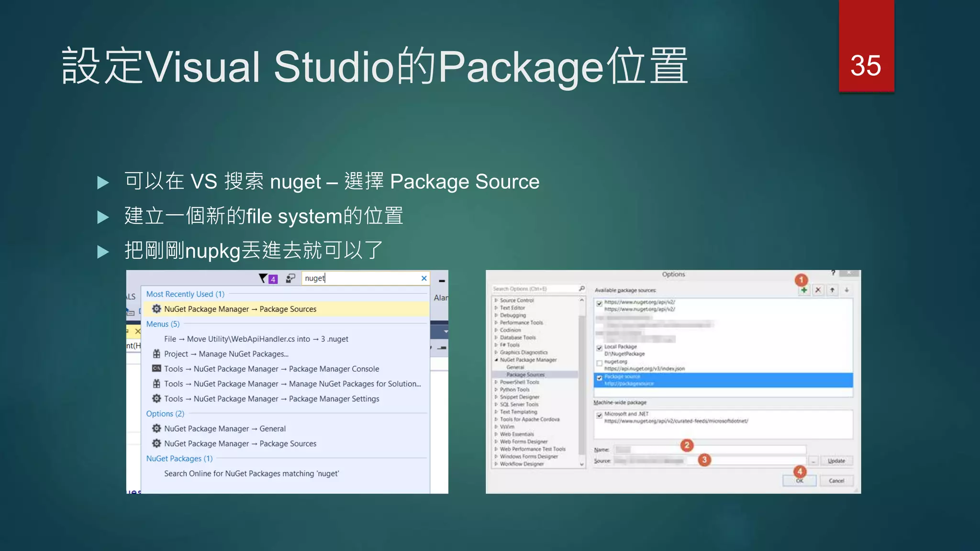This screenshot has height=551, width=980.
Task: Click the move source up arrow icon
Action: click(832, 290)
